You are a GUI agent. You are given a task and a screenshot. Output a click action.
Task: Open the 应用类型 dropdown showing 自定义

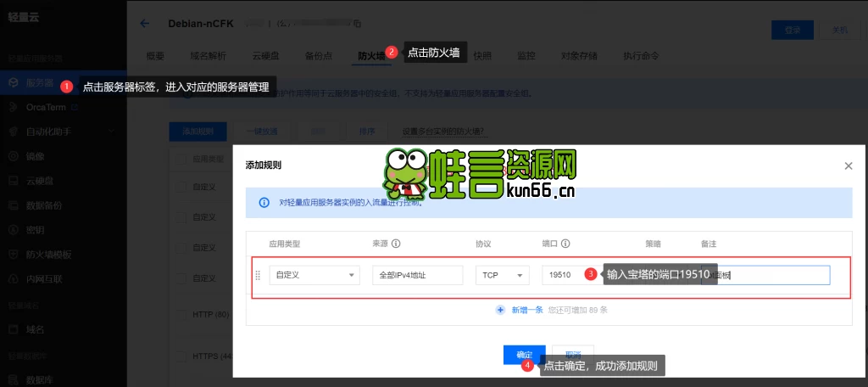(x=314, y=275)
